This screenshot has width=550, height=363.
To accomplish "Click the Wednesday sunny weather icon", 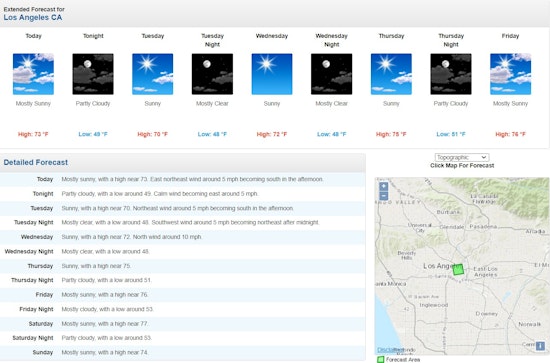I will pos(272,74).
